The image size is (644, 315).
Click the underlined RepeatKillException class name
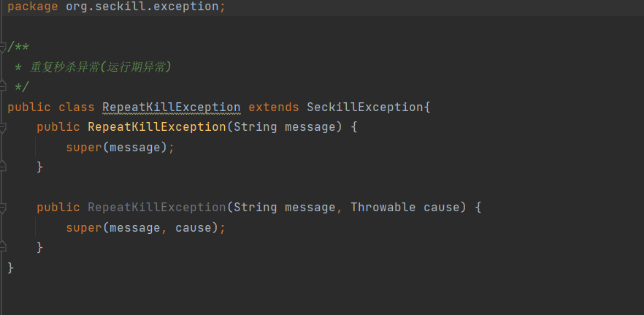[x=171, y=107]
